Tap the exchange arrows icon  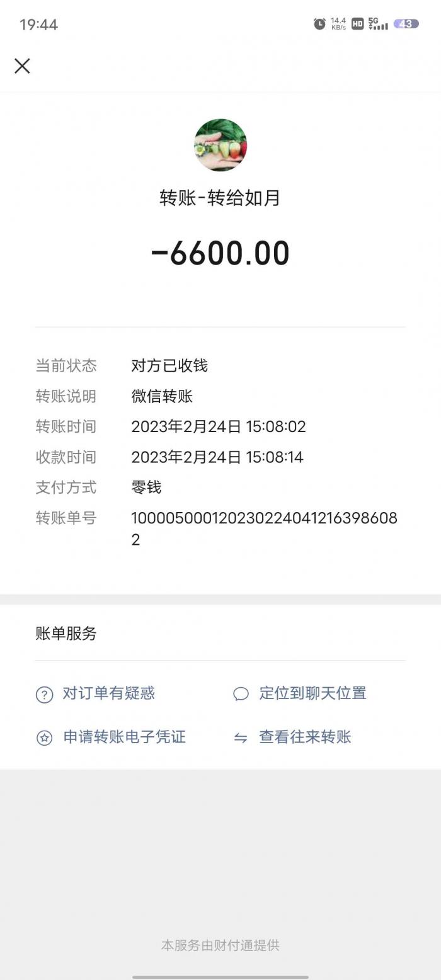[x=241, y=738]
